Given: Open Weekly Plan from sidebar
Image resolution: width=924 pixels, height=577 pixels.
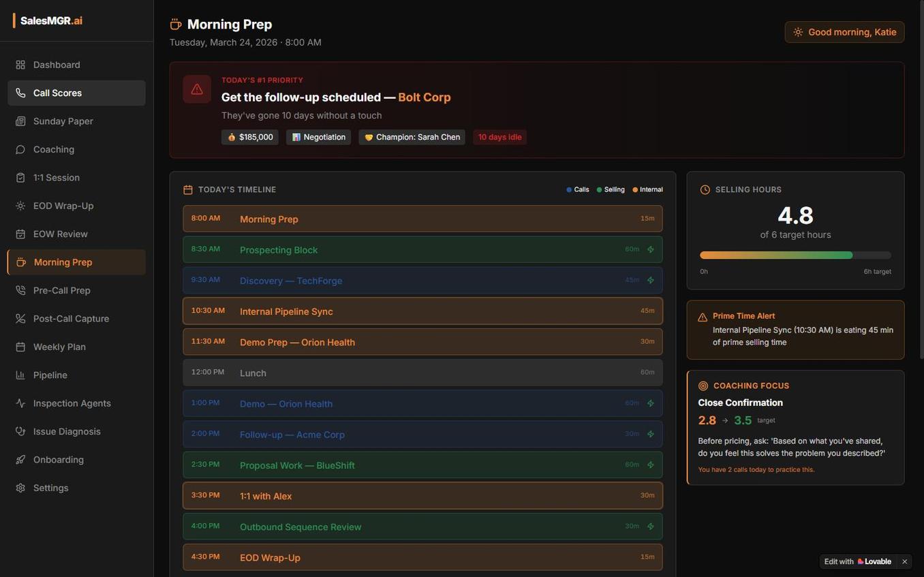Looking at the screenshot, I should coord(76,347).
